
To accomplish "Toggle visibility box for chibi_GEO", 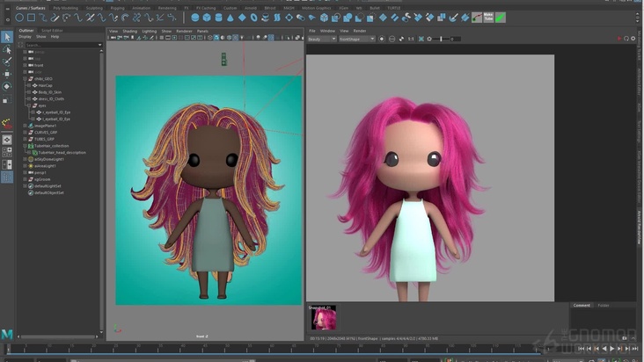I will point(25,78).
